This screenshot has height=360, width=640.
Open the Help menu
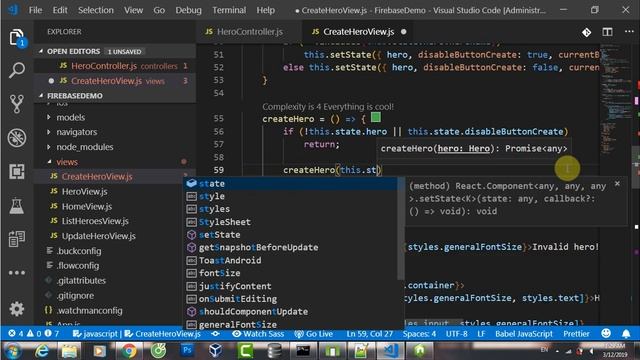point(265,10)
